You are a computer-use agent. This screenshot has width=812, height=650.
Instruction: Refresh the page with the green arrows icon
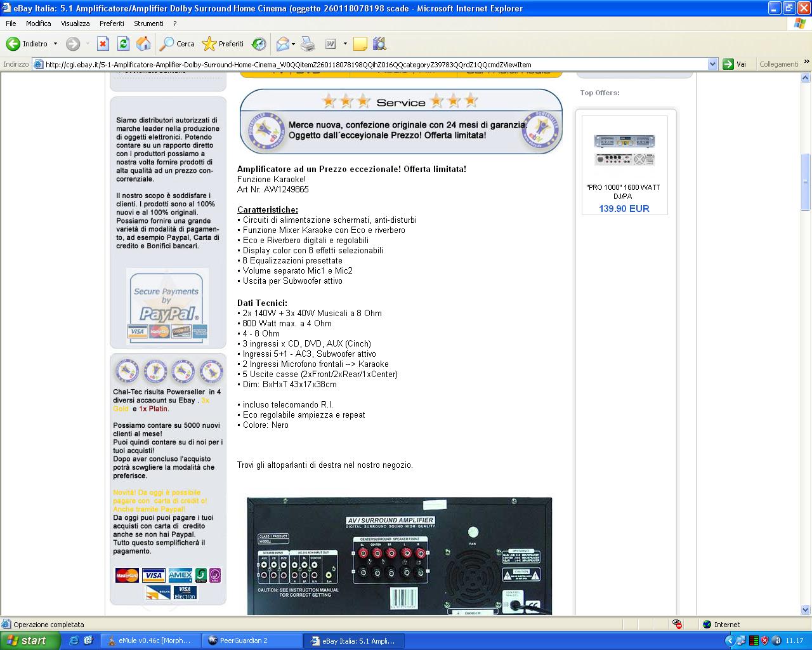pos(123,44)
